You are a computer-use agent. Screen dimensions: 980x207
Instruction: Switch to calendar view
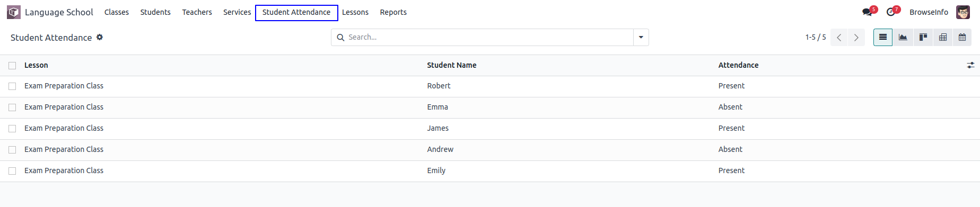coord(962,37)
